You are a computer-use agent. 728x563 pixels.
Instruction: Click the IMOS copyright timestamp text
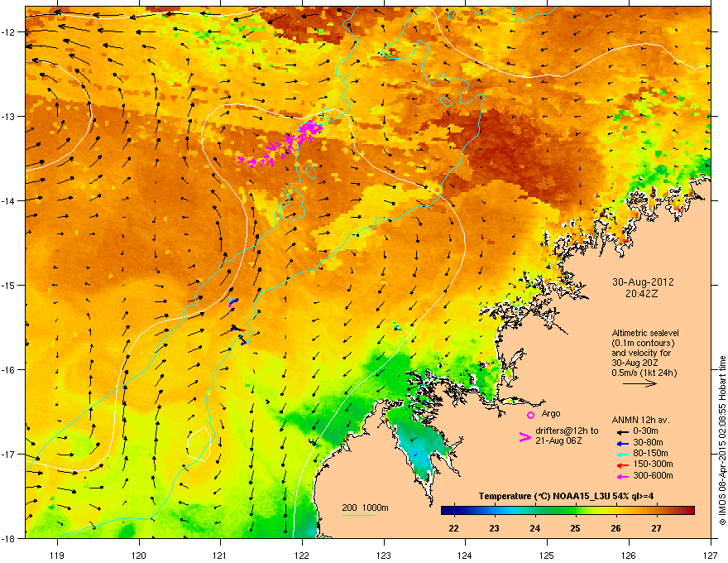(x=722, y=440)
